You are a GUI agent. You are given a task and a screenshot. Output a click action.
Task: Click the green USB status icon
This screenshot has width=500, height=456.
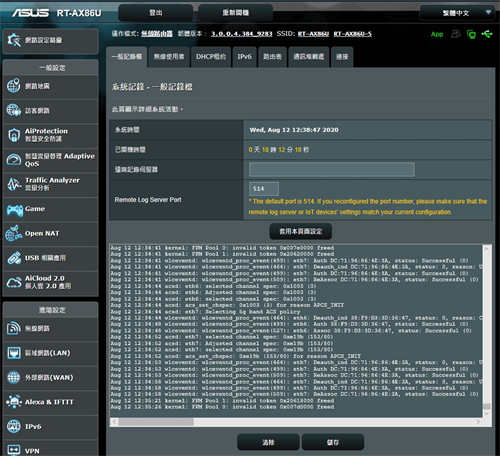(487, 34)
